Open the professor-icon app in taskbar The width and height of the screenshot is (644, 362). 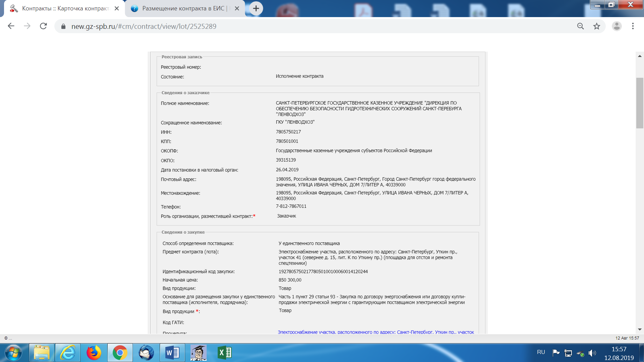pyautogui.click(x=199, y=353)
